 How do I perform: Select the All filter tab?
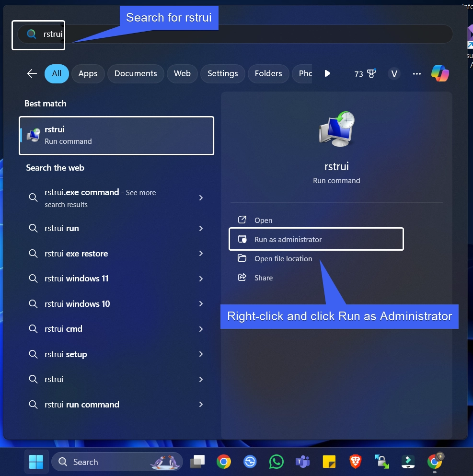point(57,73)
